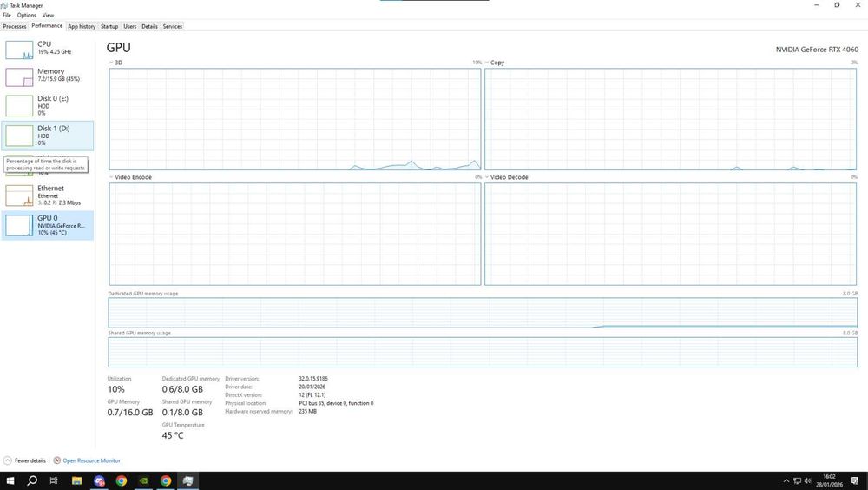868x490 pixels.
Task: Click the Task Manager title bar icon
Action: (5, 5)
